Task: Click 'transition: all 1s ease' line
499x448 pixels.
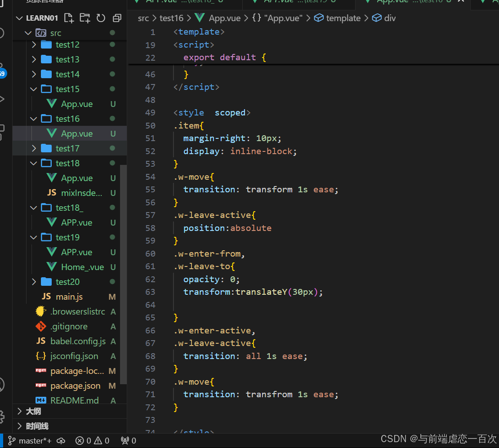Action: (x=245, y=356)
